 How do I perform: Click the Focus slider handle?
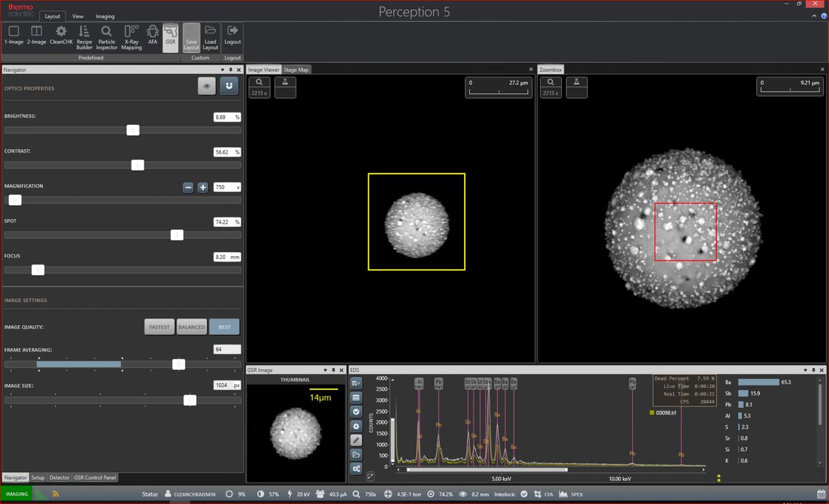tap(38, 270)
